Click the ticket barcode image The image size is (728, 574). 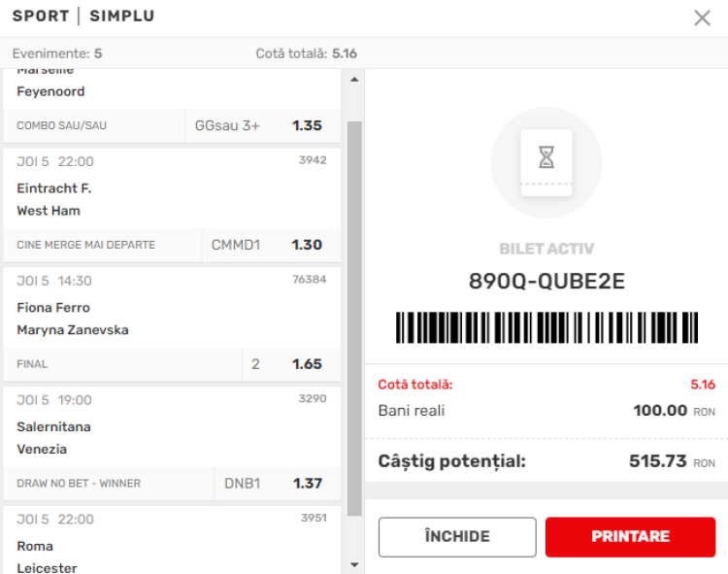point(546,327)
